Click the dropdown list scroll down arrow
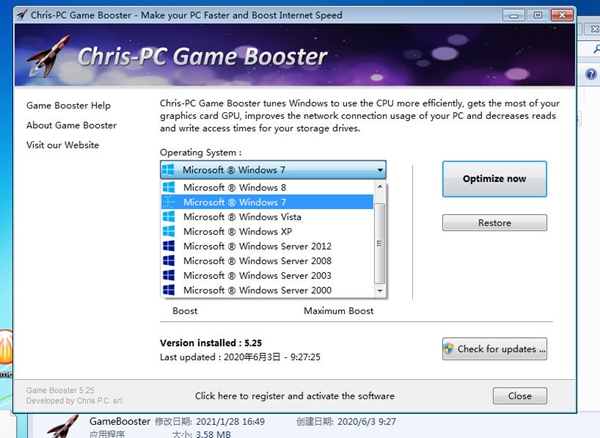 point(380,291)
